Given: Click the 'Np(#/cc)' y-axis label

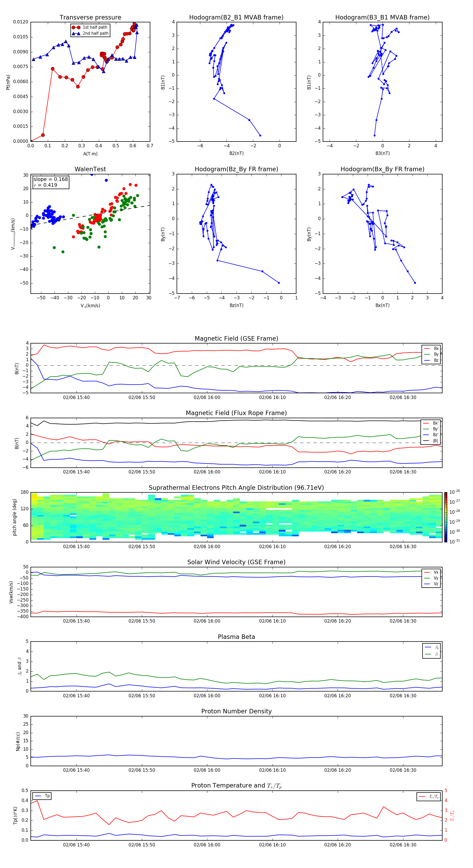Looking at the screenshot, I should [x=18, y=741].
